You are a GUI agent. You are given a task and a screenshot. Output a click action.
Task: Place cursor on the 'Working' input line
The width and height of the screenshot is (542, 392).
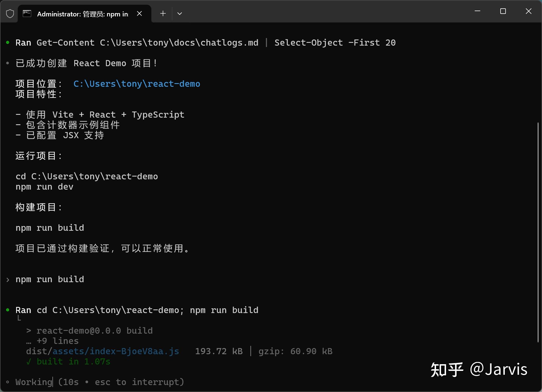tap(33, 382)
